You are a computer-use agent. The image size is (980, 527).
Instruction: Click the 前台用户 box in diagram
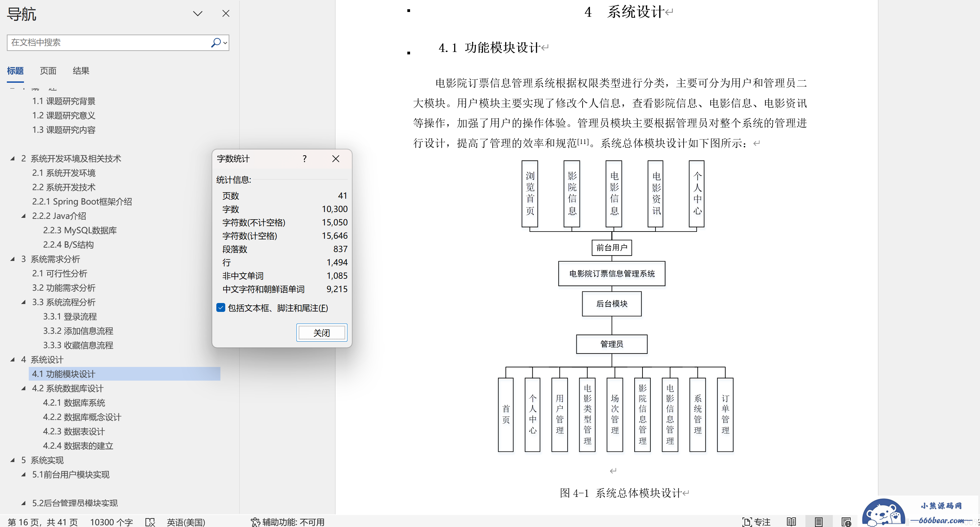coord(611,248)
